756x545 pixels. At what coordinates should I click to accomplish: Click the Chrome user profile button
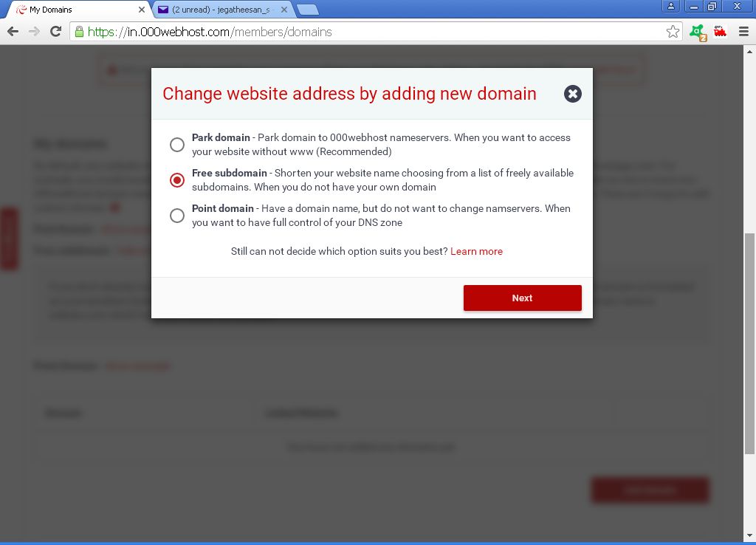(670, 6)
